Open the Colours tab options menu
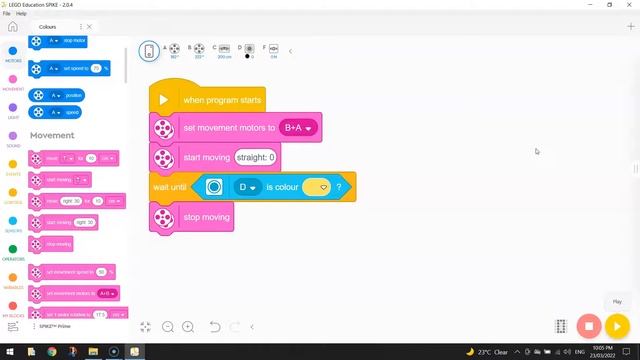This screenshot has height=360, width=640. pos(81,27)
